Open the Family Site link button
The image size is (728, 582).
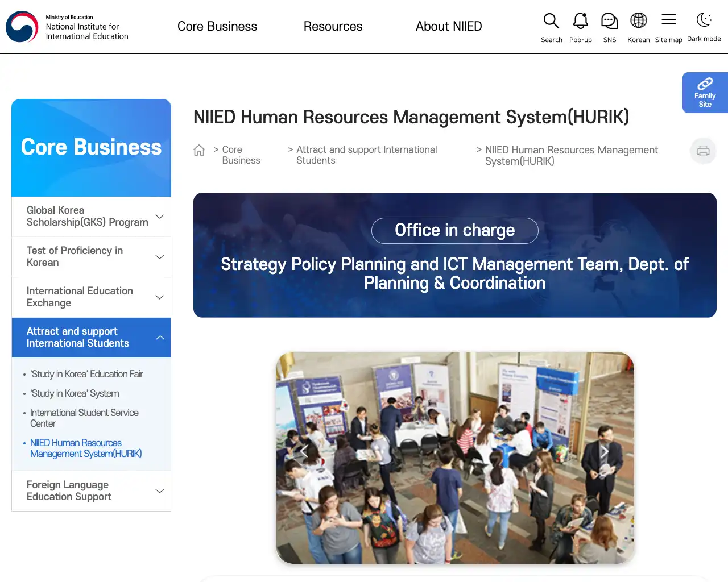click(x=705, y=93)
